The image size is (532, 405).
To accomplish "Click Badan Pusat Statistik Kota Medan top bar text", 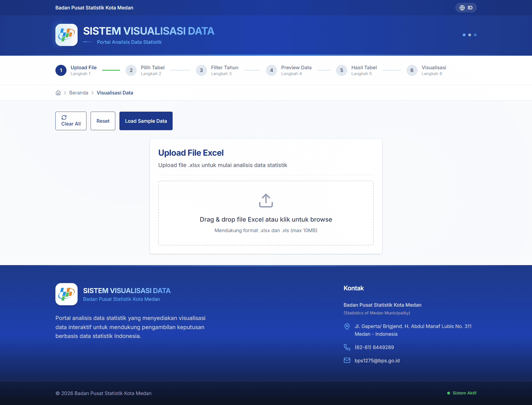I will [x=94, y=8].
